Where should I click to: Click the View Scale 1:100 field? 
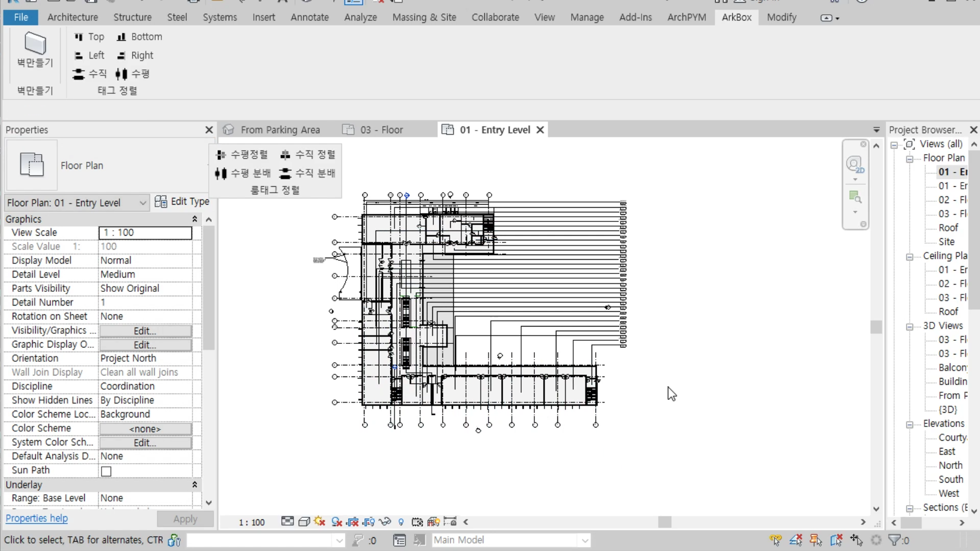point(145,233)
